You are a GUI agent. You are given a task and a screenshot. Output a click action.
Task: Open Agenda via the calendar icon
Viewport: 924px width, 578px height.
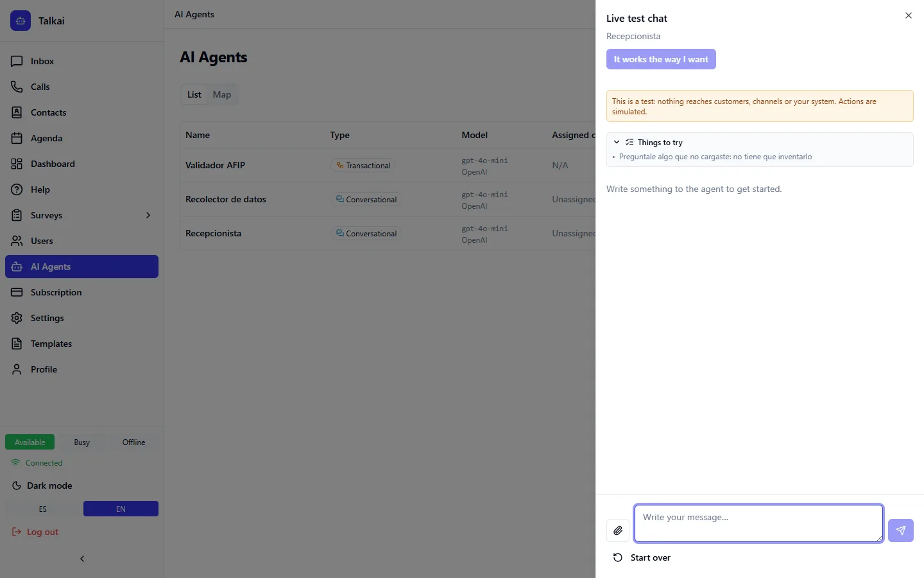coord(17,138)
